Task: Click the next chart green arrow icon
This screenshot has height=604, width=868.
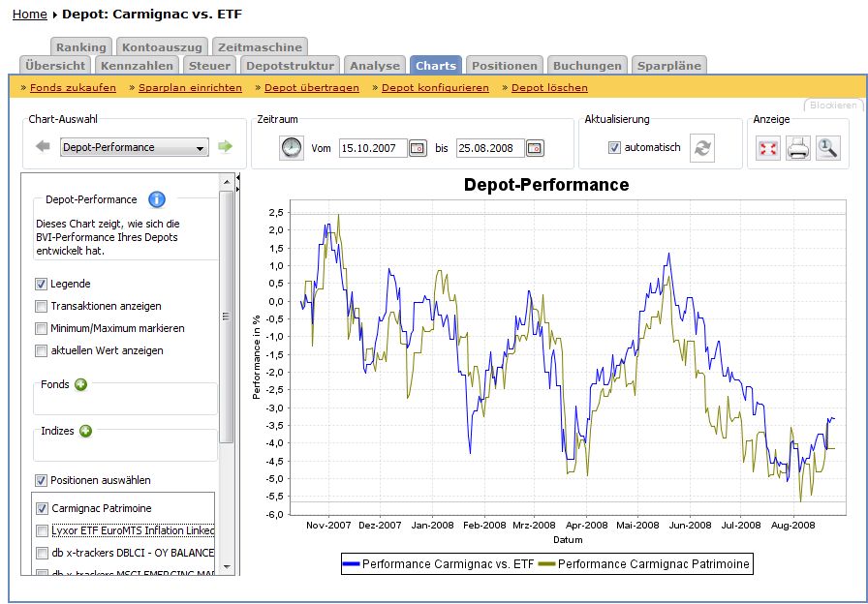Action: 226,147
